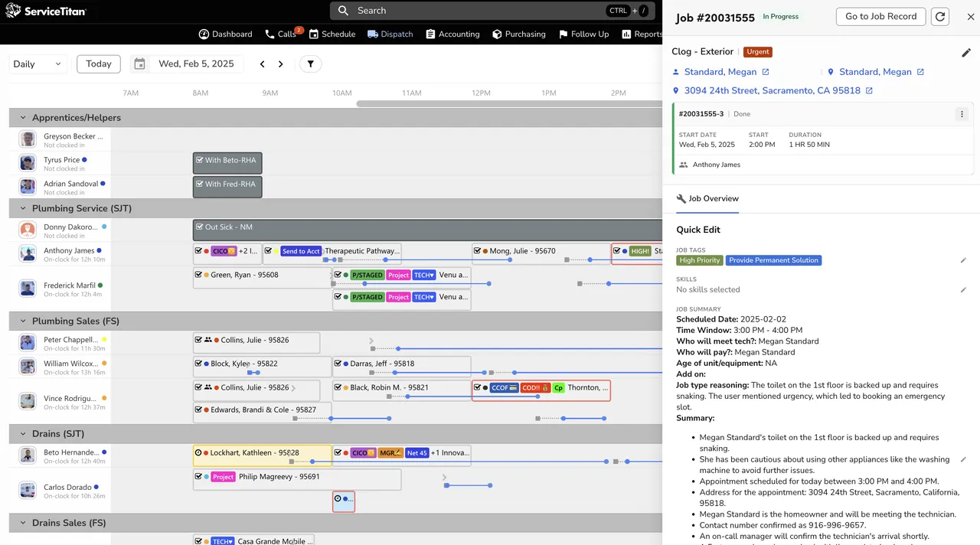
Task: Click the Urgent badge
Action: pyautogui.click(x=758, y=52)
